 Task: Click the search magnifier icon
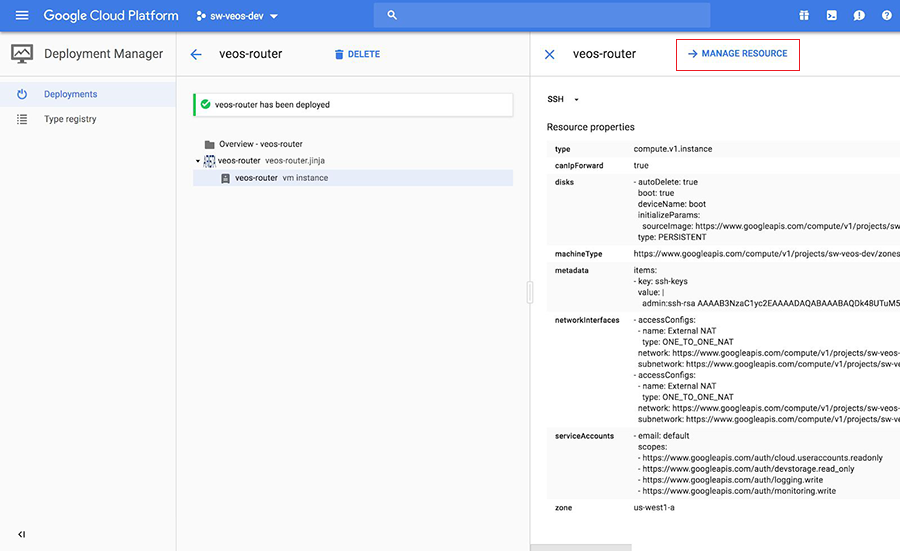(392, 15)
